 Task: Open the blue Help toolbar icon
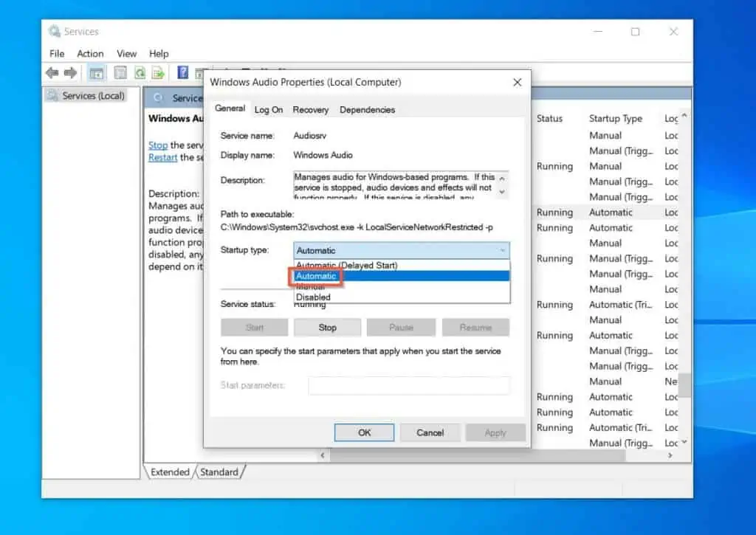[183, 72]
